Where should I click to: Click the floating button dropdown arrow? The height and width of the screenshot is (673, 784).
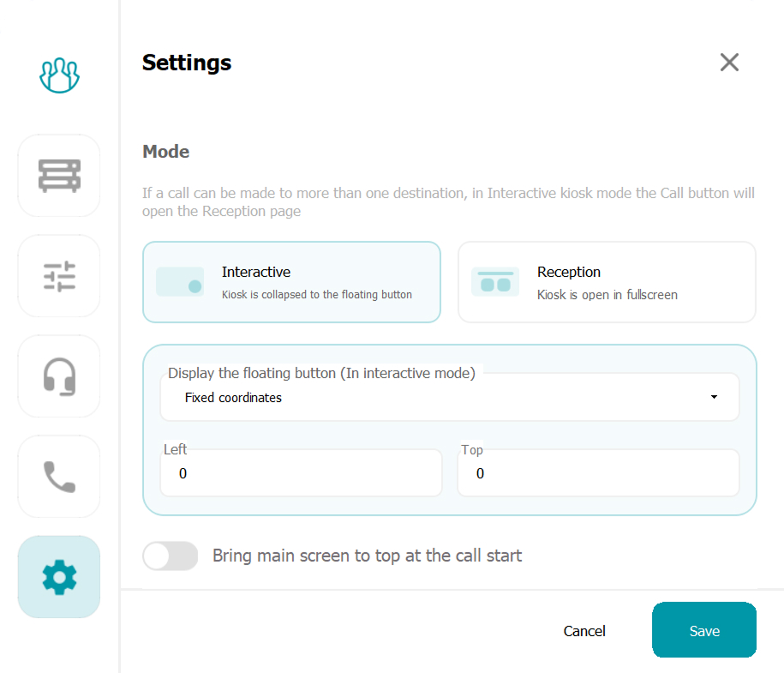tap(714, 398)
